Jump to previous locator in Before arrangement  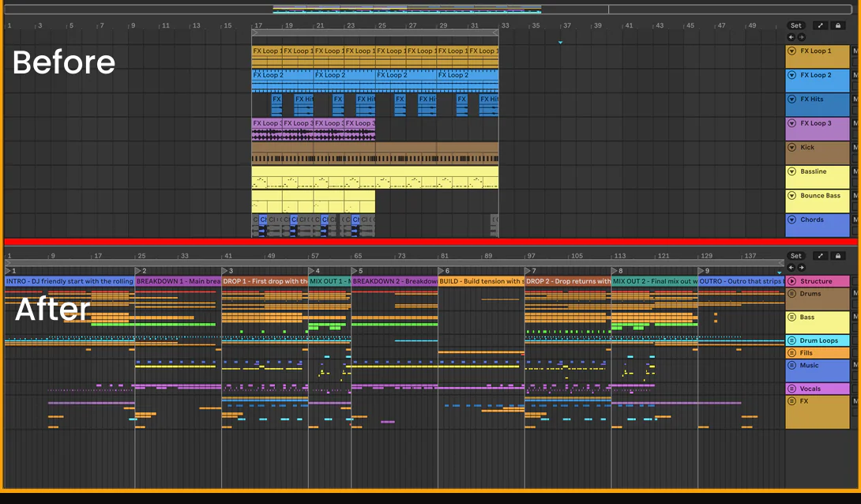(791, 37)
